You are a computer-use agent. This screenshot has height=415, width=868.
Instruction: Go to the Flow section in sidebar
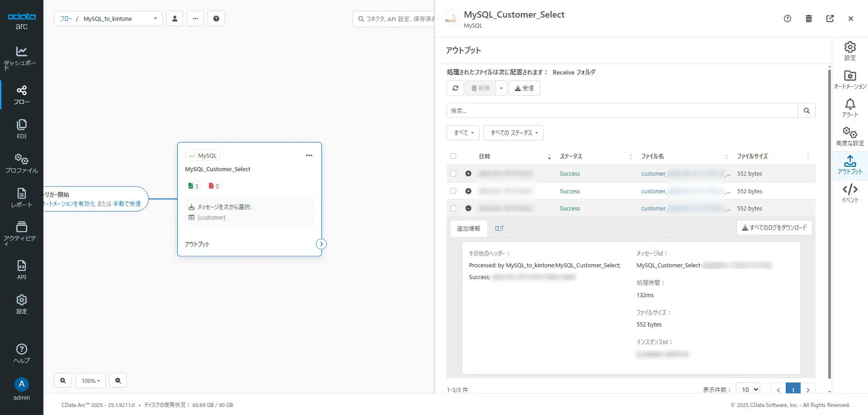pyautogui.click(x=21, y=95)
